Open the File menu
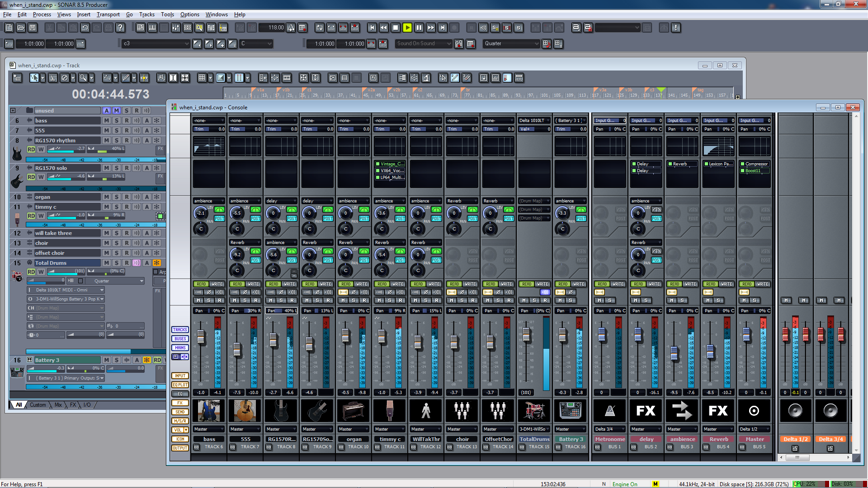The height and width of the screenshot is (488, 868). tap(7, 14)
